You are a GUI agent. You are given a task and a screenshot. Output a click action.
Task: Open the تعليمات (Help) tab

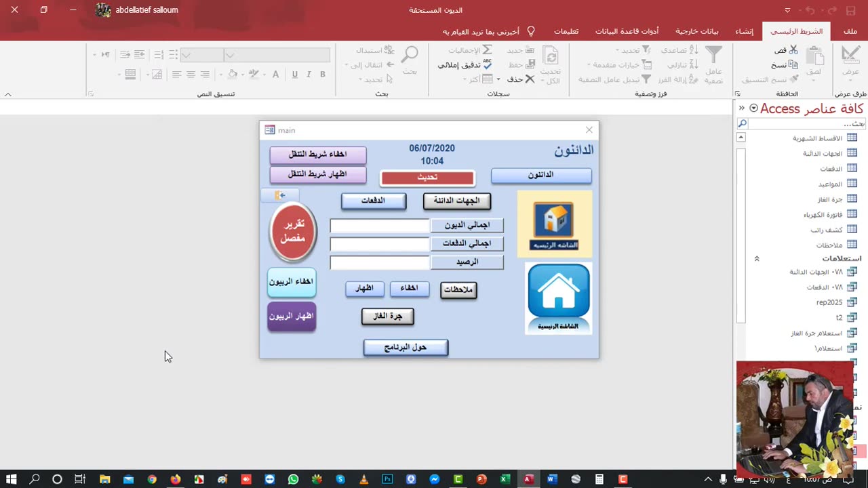coord(566,31)
